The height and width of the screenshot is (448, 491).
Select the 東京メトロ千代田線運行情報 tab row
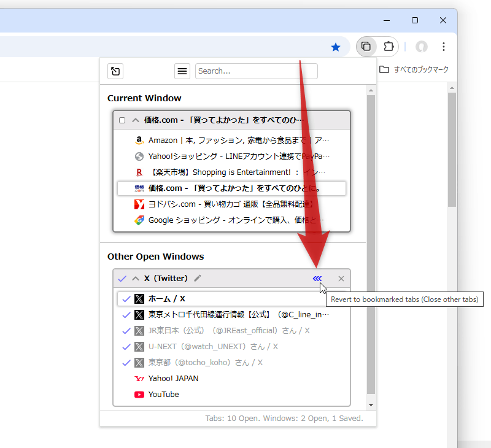coord(231,315)
